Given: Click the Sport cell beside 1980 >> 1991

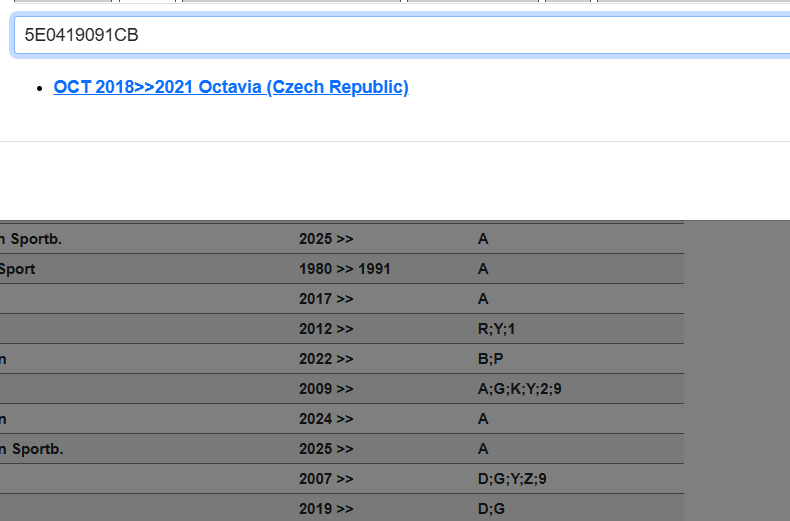Looking at the screenshot, I should point(18,269).
